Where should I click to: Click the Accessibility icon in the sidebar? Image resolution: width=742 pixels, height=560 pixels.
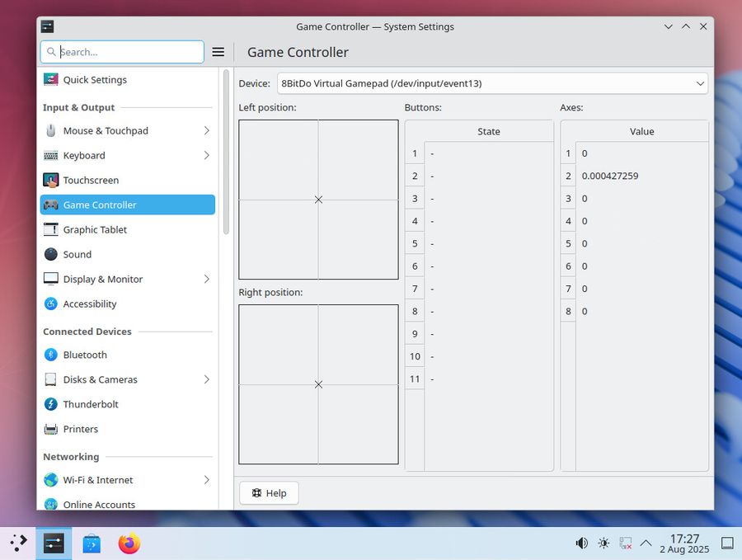(50, 304)
